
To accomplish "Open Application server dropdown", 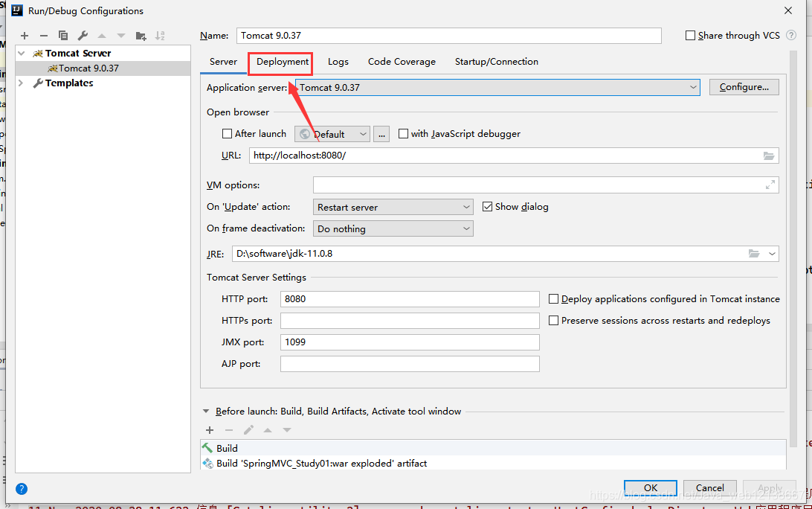I will pos(497,88).
